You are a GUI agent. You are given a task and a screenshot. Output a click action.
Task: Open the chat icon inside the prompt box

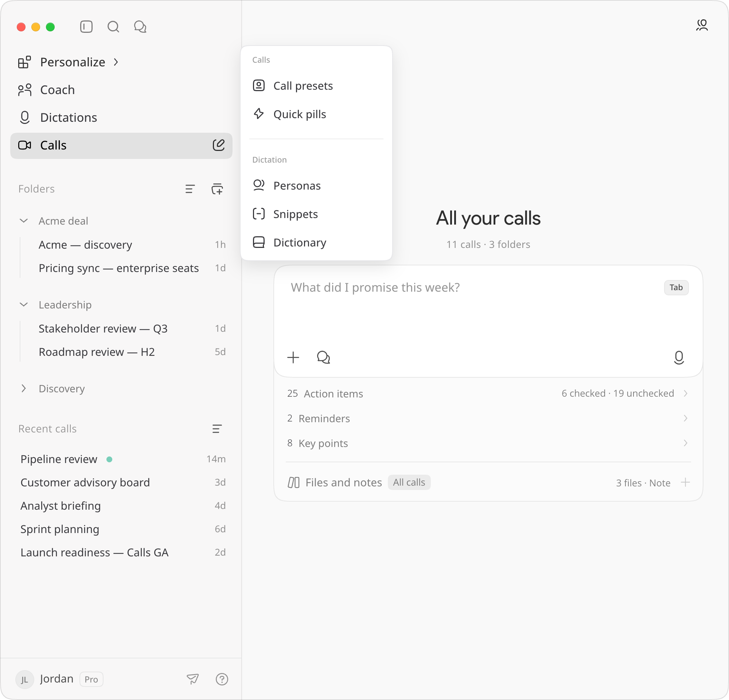[324, 357]
